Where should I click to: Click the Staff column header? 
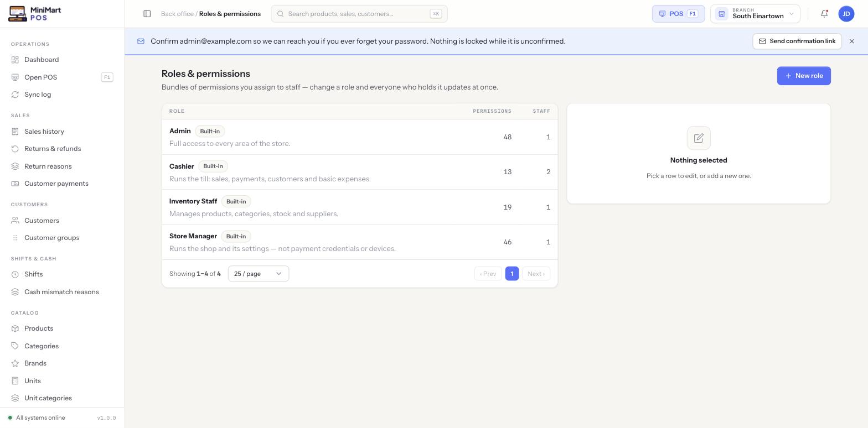541,111
